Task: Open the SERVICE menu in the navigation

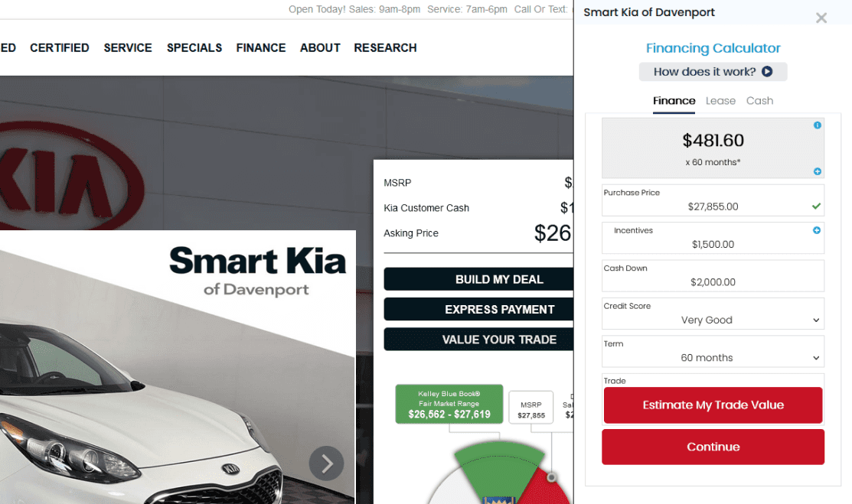Action: (x=127, y=47)
